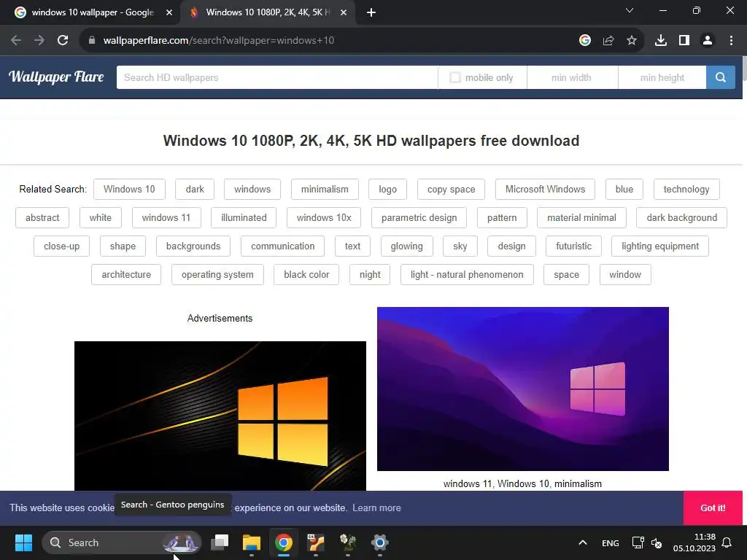Viewport: 747px width, 560px height.
Task: Bookmark this page with the star icon
Action: [x=632, y=41]
